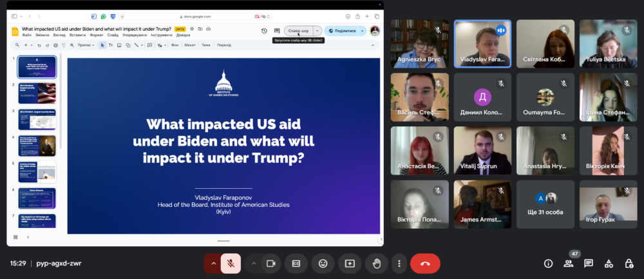Open the meeting details info icon
This screenshot has height=279, width=644.
[x=549, y=264]
